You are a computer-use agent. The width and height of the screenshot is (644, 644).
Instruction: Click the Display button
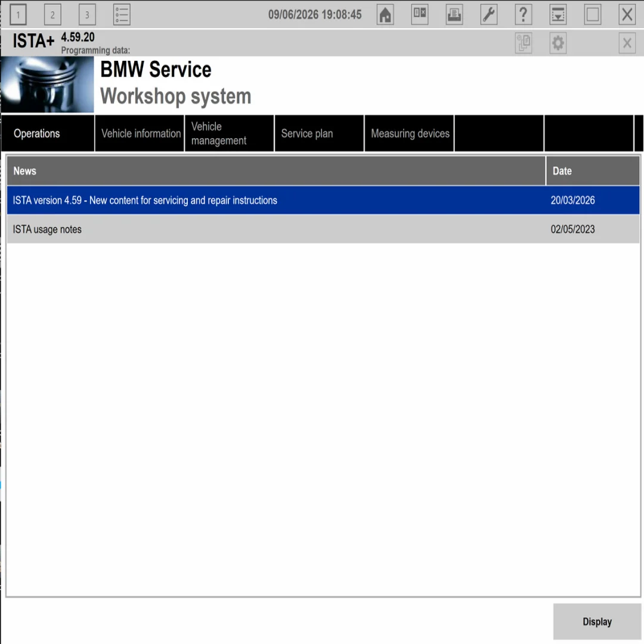(x=597, y=621)
